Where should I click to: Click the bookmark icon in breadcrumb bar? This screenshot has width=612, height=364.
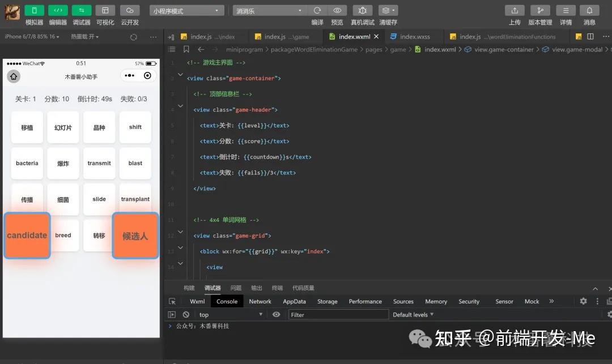(186, 49)
